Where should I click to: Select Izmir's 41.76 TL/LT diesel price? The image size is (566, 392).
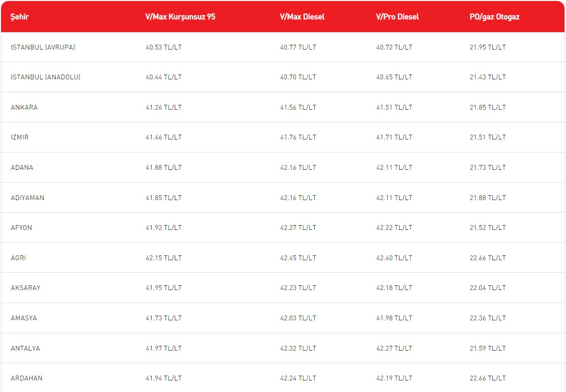click(298, 138)
